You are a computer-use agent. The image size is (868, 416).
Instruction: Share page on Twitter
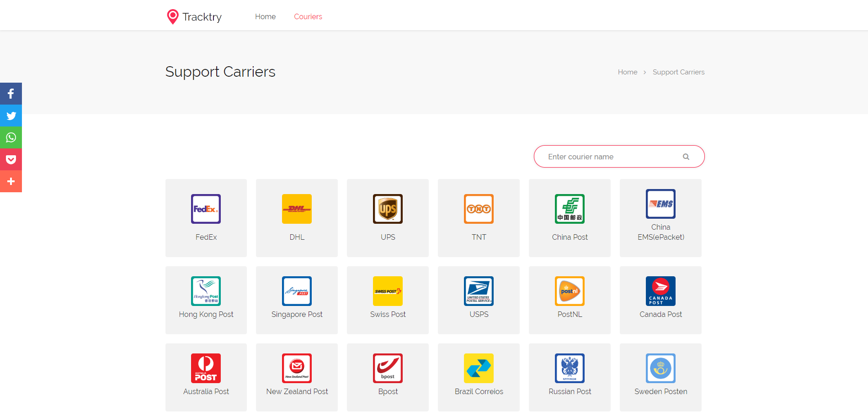click(x=11, y=116)
